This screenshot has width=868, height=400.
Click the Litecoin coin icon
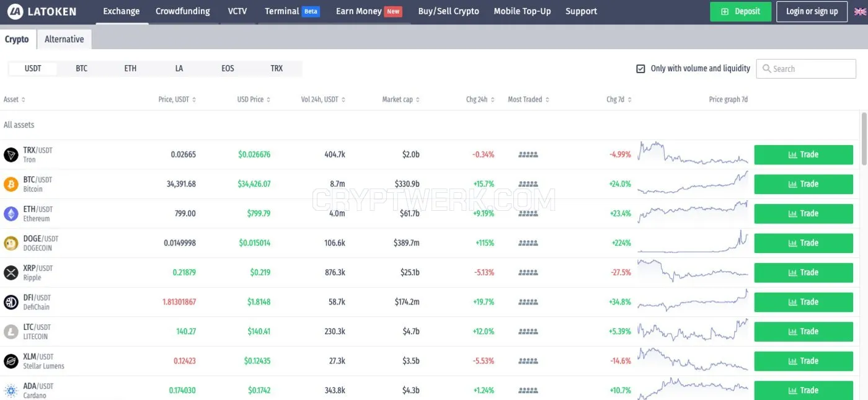11,332
